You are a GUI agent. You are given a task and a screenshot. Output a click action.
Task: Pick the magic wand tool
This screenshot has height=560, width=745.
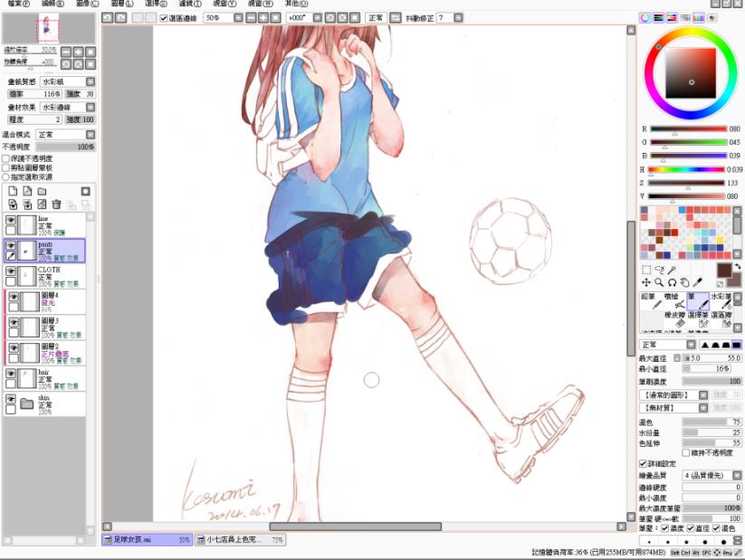click(x=672, y=270)
